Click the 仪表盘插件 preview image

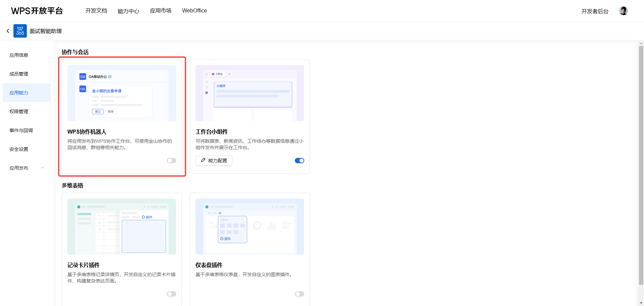click(x=250, y=226)
